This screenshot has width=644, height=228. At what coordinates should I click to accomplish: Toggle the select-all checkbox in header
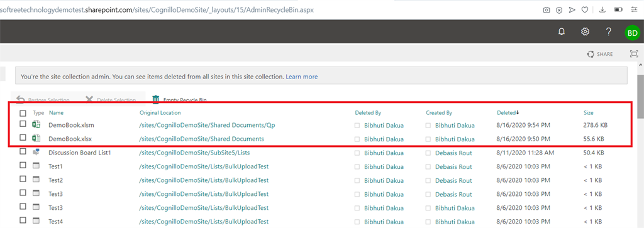(23, 113)
